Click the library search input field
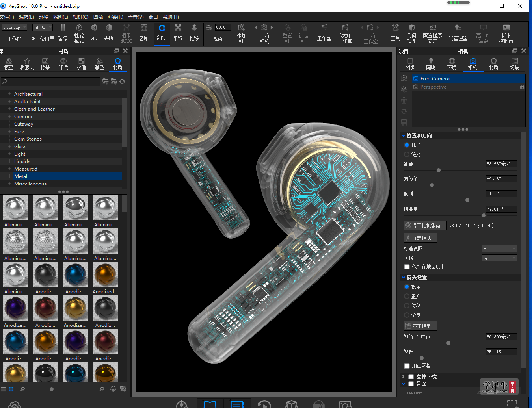532x408 pixels. click(50, 82)
